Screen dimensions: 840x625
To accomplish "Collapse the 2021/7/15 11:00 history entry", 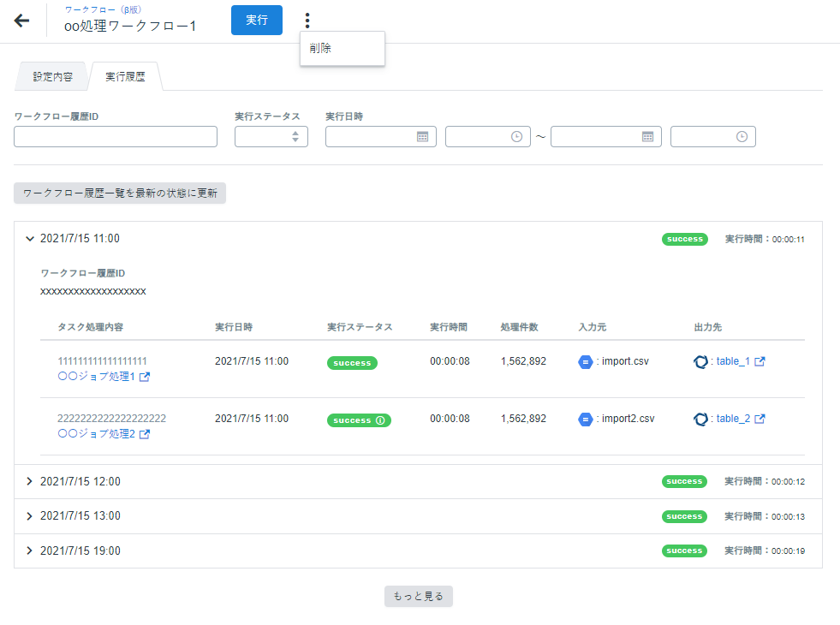I will [x=30, y=239].
